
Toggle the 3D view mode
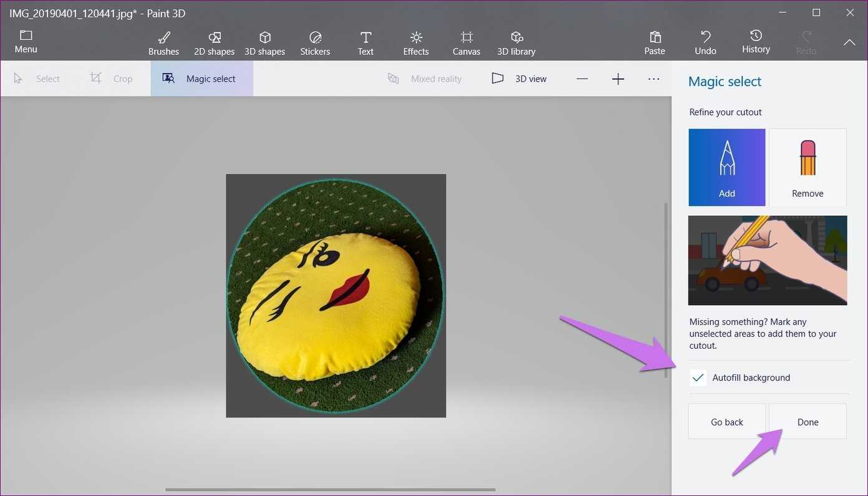519,79
